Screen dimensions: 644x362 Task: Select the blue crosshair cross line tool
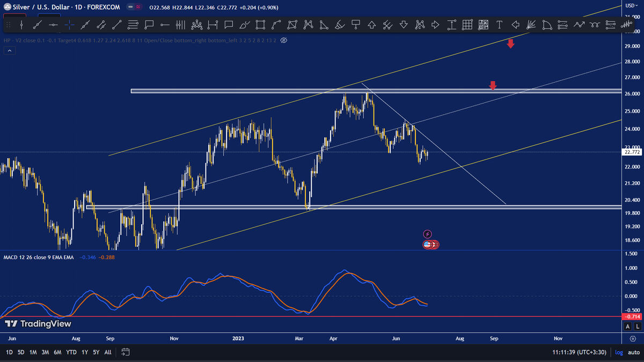click(x=69, y=25)
